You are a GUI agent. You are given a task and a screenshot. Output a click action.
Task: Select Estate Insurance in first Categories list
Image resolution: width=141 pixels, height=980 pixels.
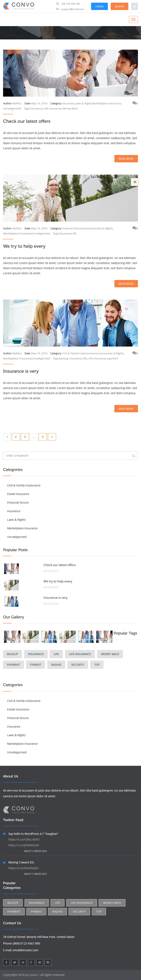tap(18, 494)
